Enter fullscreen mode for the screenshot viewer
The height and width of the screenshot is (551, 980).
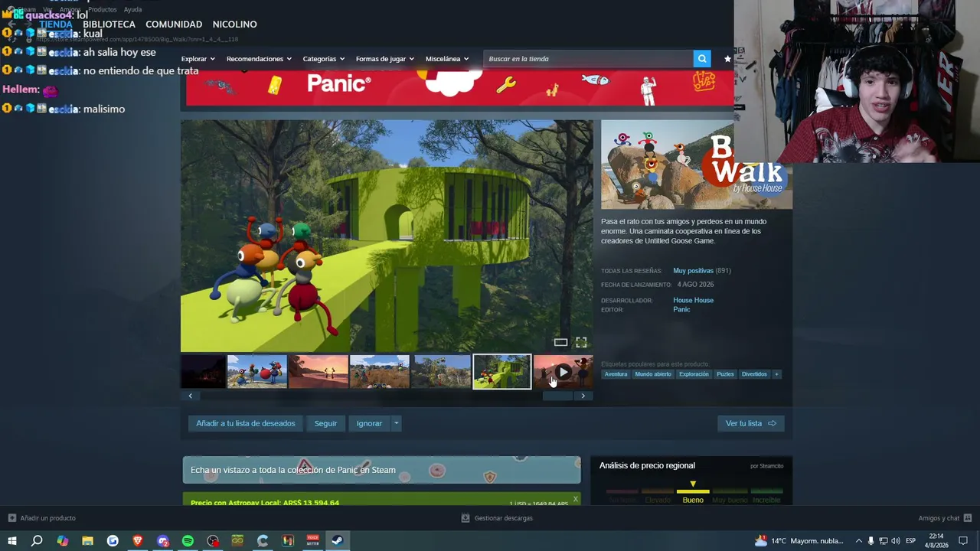[581, 342]
